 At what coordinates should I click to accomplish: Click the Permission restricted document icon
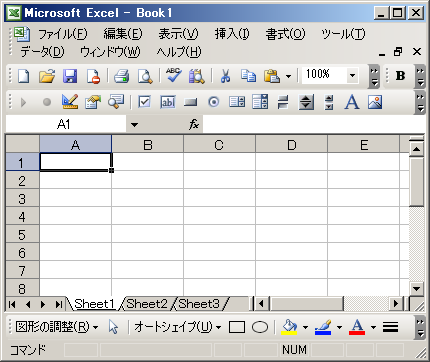point(93,76)
